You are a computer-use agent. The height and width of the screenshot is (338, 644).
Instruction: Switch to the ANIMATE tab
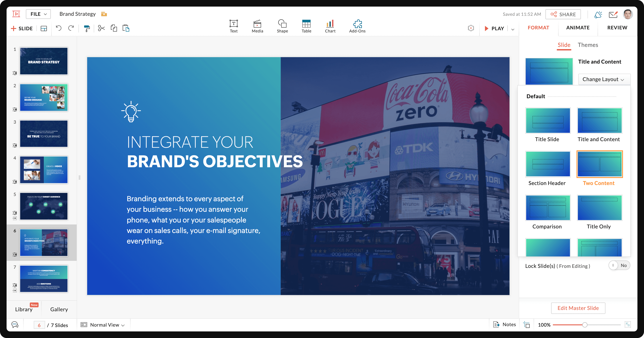[578, 28]
